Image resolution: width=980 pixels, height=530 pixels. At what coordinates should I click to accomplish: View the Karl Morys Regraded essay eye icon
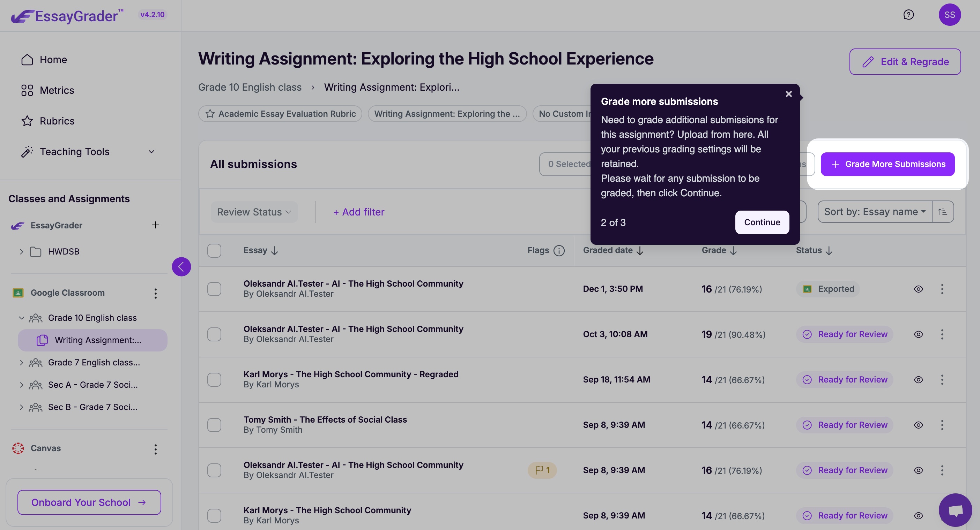(x=918, y=380)
